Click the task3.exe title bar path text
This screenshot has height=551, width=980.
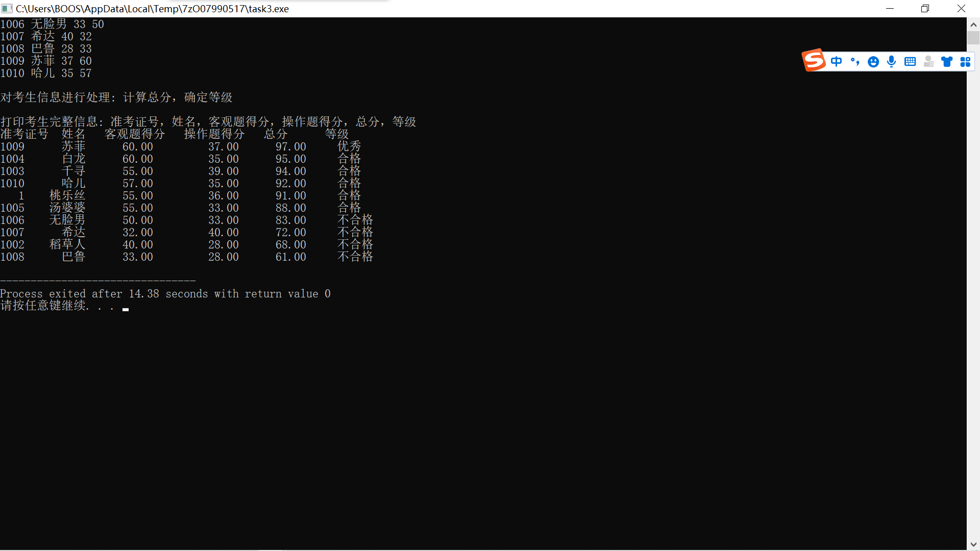(x=152, y=9)
